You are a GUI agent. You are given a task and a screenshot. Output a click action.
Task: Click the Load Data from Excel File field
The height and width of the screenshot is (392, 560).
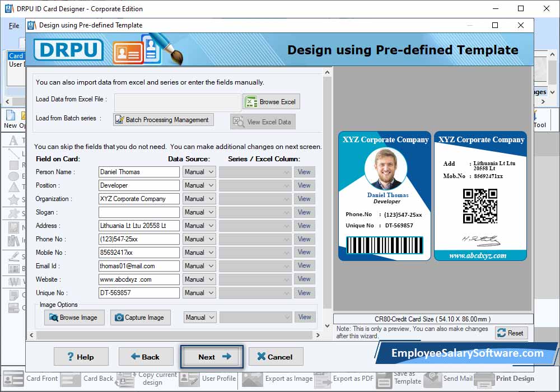[x=178, y=102]
